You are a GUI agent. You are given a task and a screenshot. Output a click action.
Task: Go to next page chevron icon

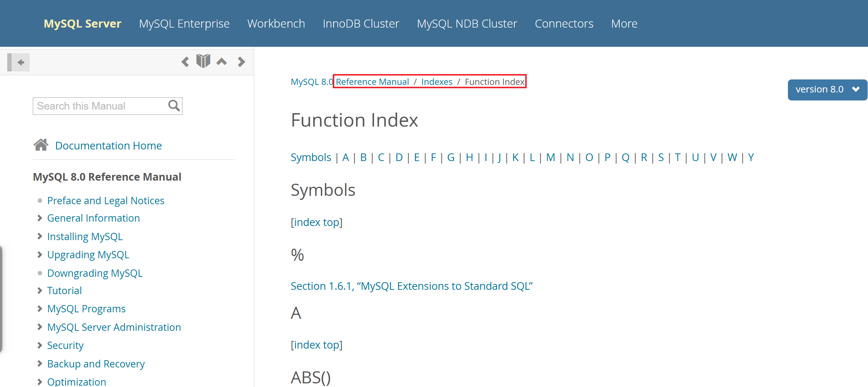tap(241, 62)
